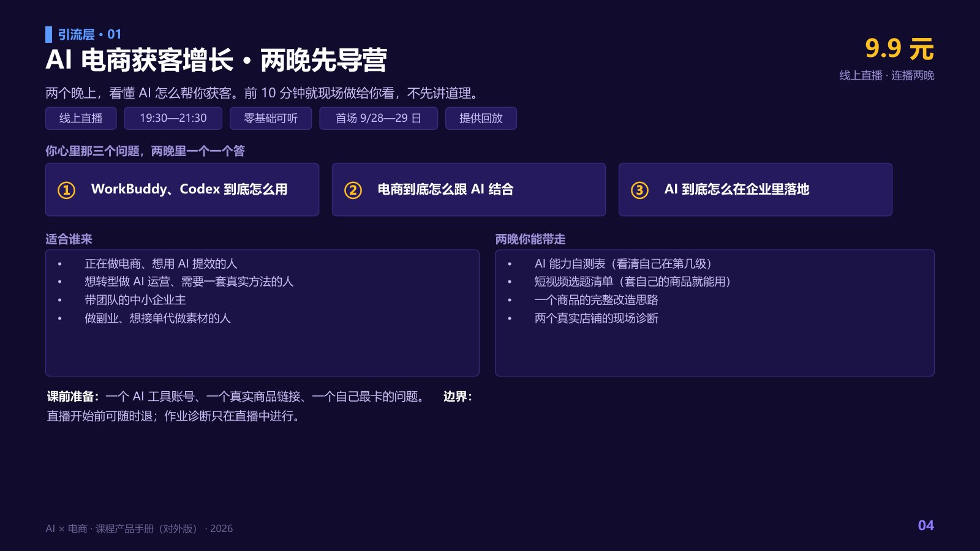Click bullet 一个商品的完整改造思路
This screenshot has height=551, width=980.
[596, 300]
